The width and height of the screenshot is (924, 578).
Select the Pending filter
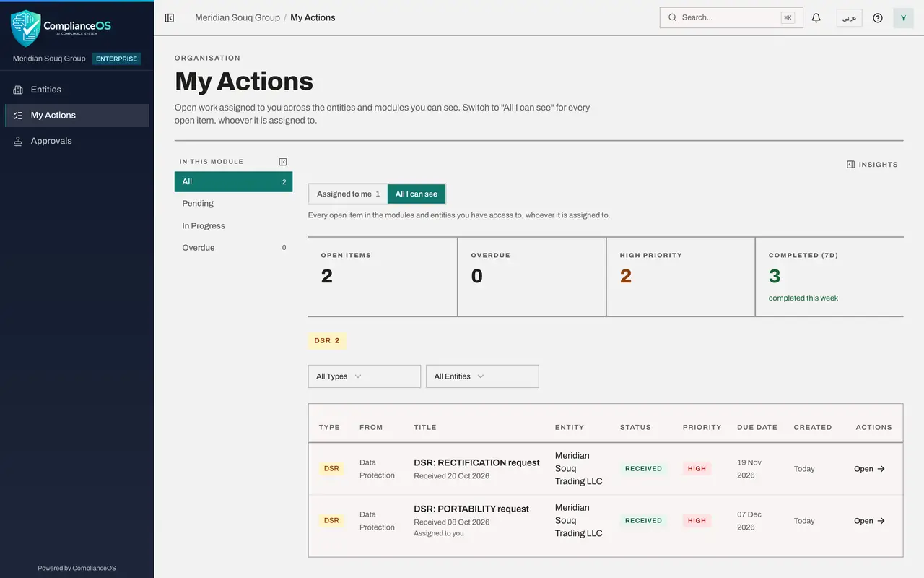[233, 204]
